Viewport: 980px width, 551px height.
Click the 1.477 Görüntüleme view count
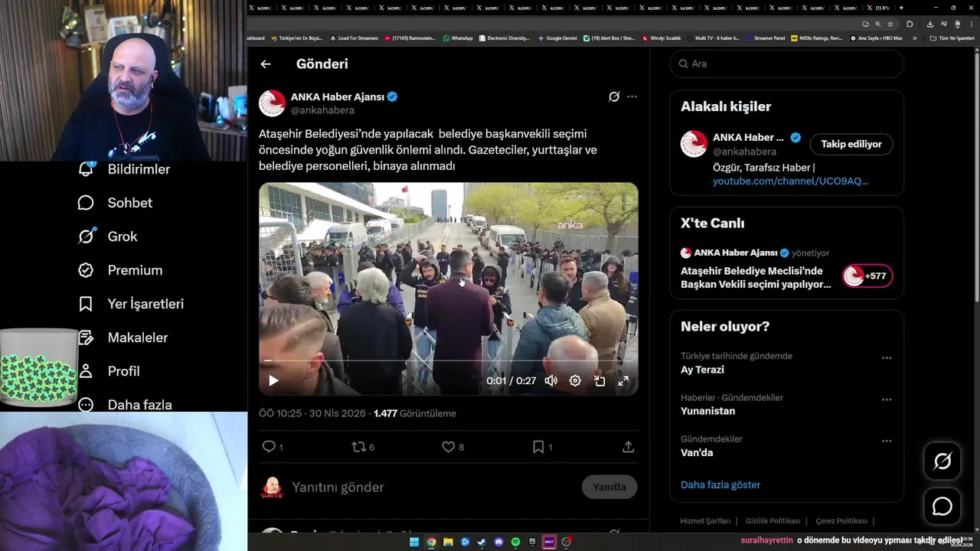(415, 413)
